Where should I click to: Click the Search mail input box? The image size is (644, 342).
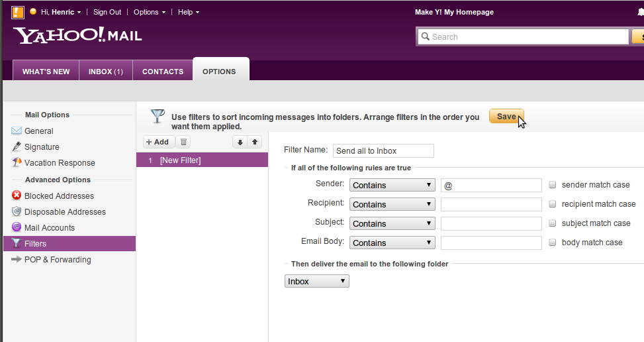pos(524,36)
